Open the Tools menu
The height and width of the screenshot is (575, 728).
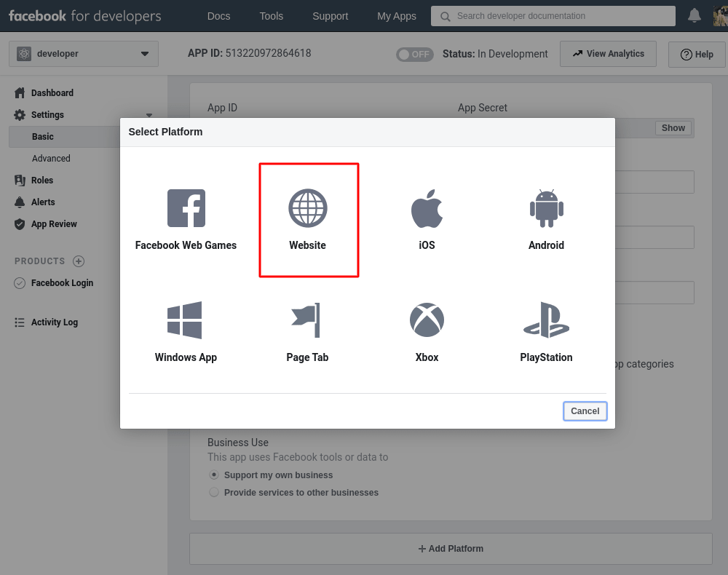pos(271,16)
